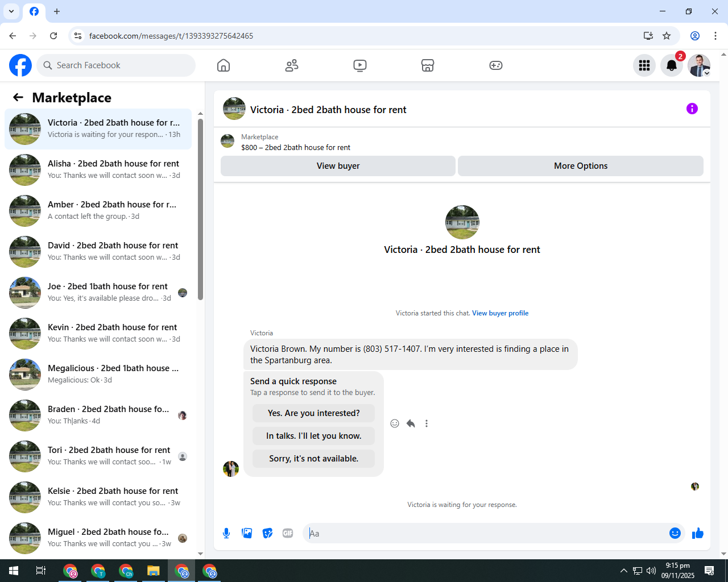
Task: Open the Megalicious conversation
Action: [98, 375]
